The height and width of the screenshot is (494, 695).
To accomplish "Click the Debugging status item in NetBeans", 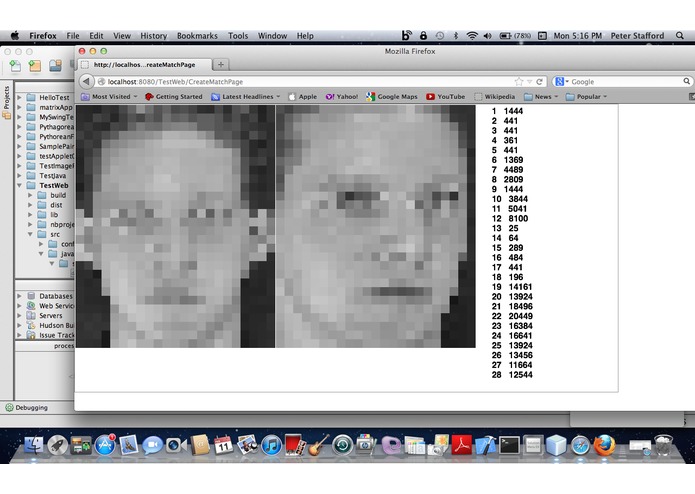I will pos(26,408).
